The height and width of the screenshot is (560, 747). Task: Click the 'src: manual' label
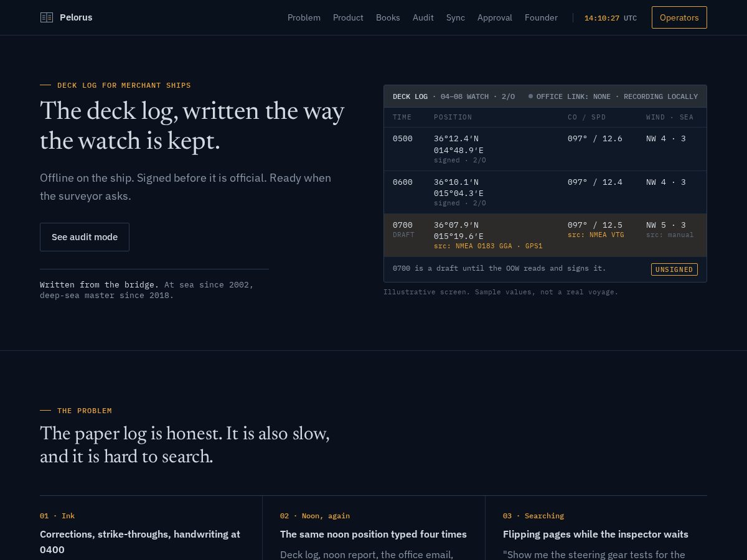(670, 235)
